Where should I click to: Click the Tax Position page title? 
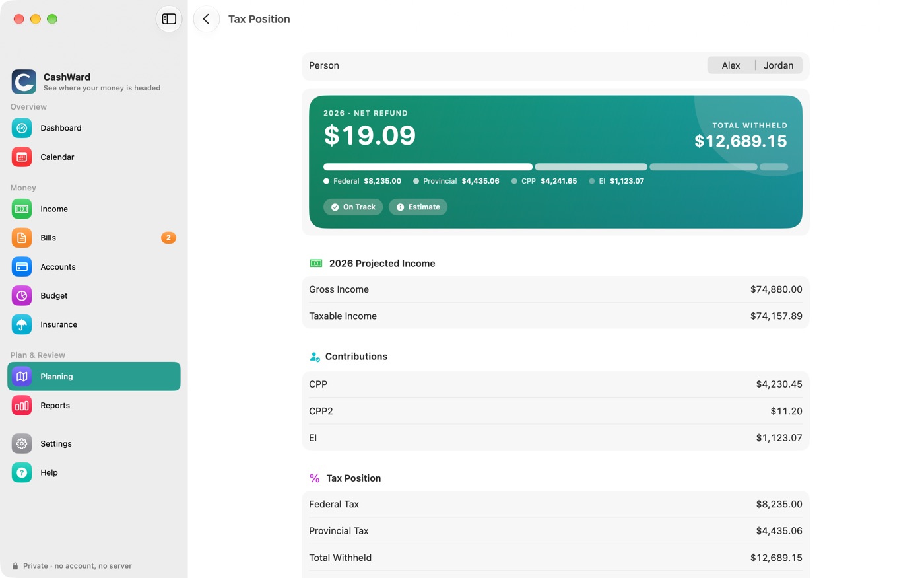pos(259,19)
